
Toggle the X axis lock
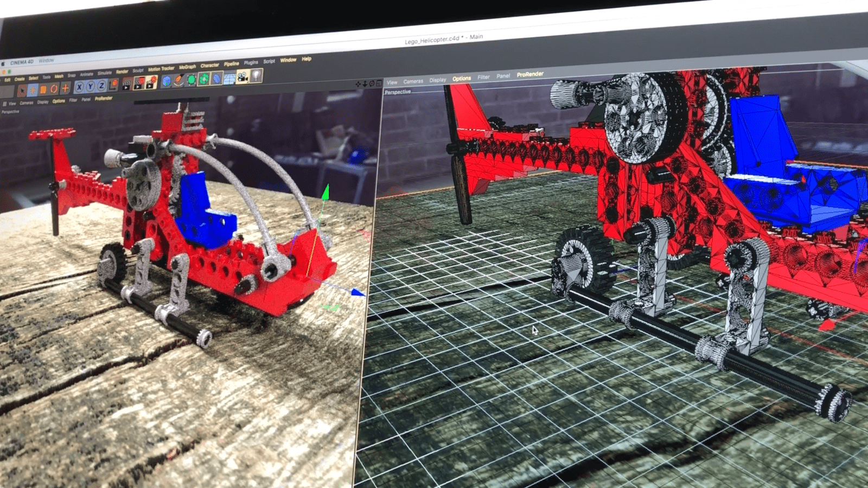79,87
